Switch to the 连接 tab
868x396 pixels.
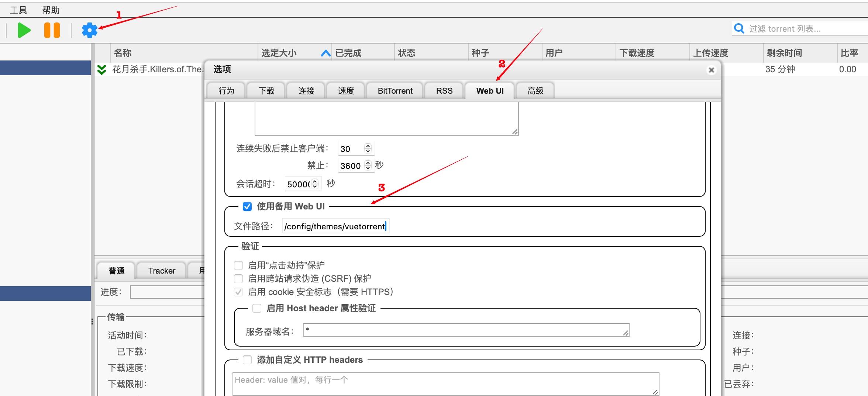[306, 91]
